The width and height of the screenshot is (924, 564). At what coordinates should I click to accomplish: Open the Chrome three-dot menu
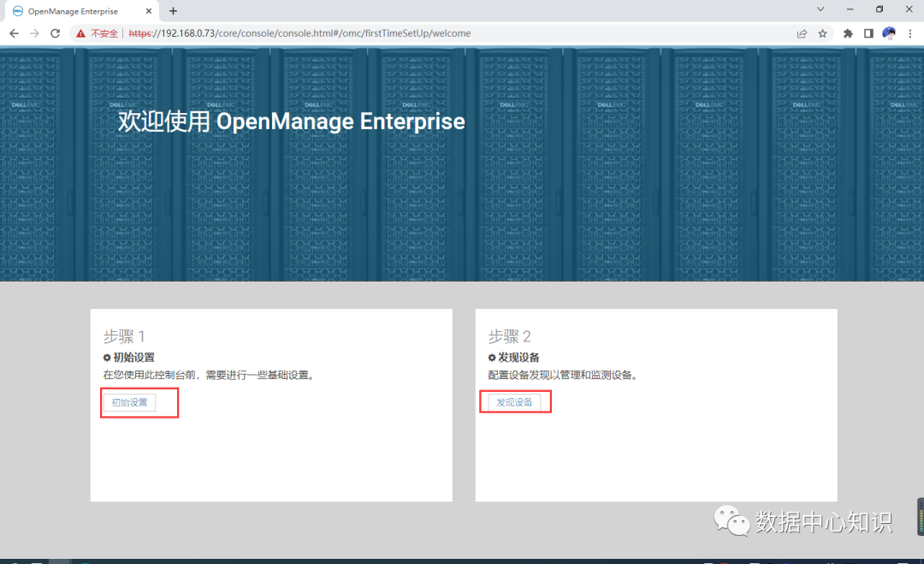point(909,33)
